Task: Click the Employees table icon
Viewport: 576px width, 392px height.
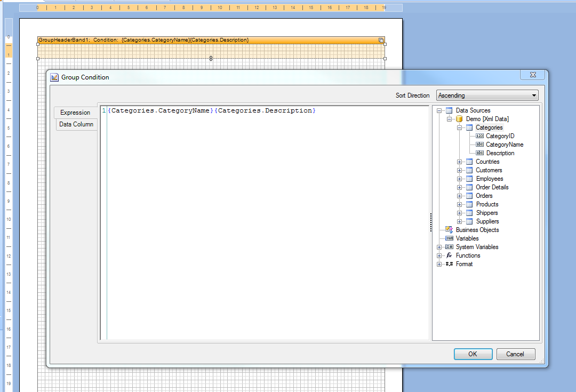Action: click(469, 179)
